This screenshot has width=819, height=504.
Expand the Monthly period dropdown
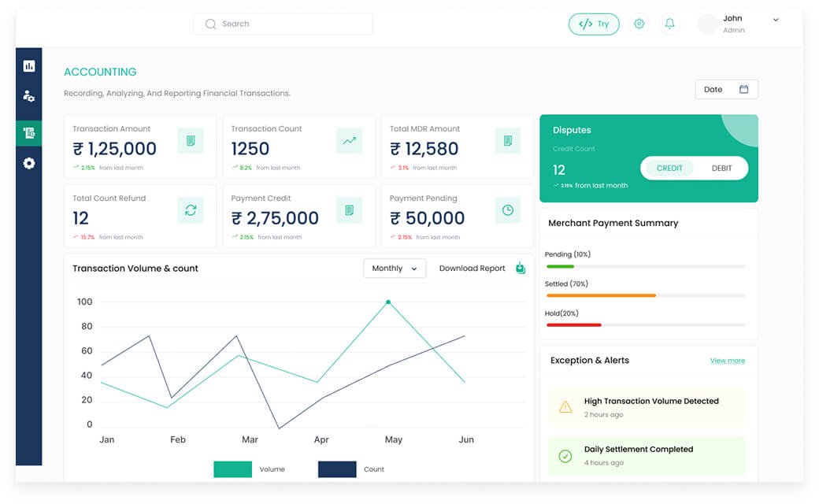click(395, 269)
